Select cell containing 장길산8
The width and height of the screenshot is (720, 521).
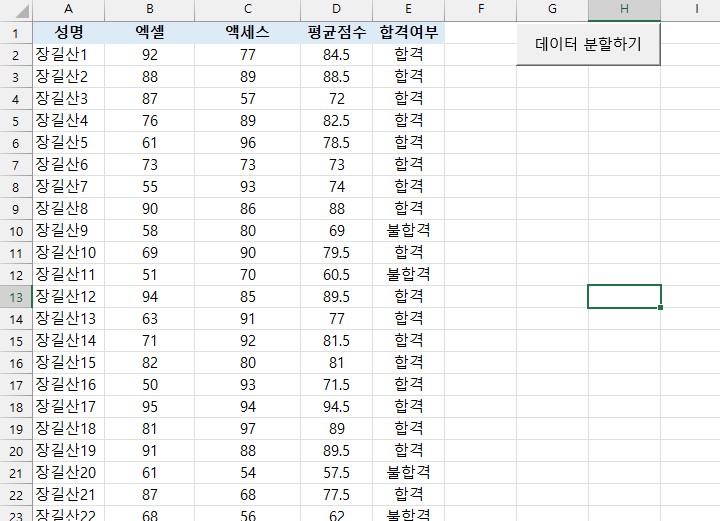click(x=68, y=209)
